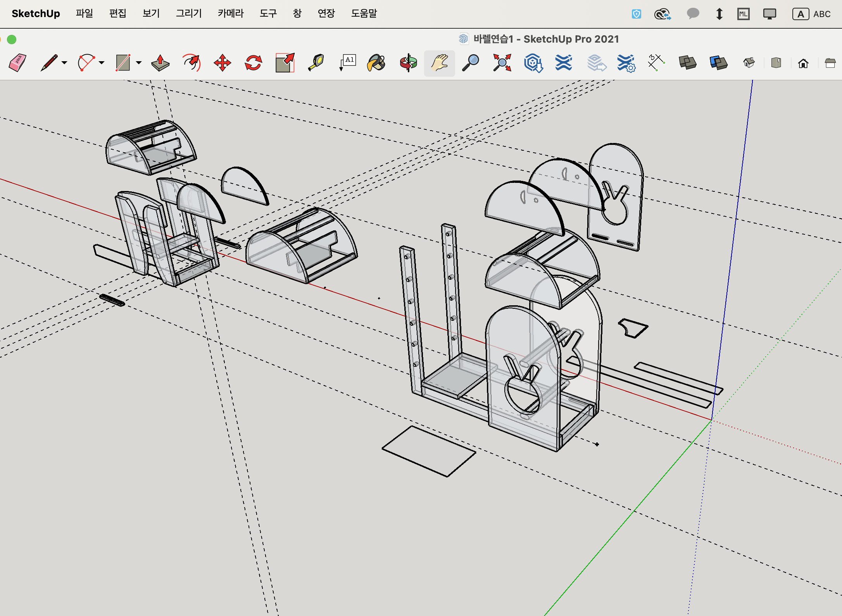
Task: Select the Follow Me/Offset arc tool
Action: click(x=192, y=63)
